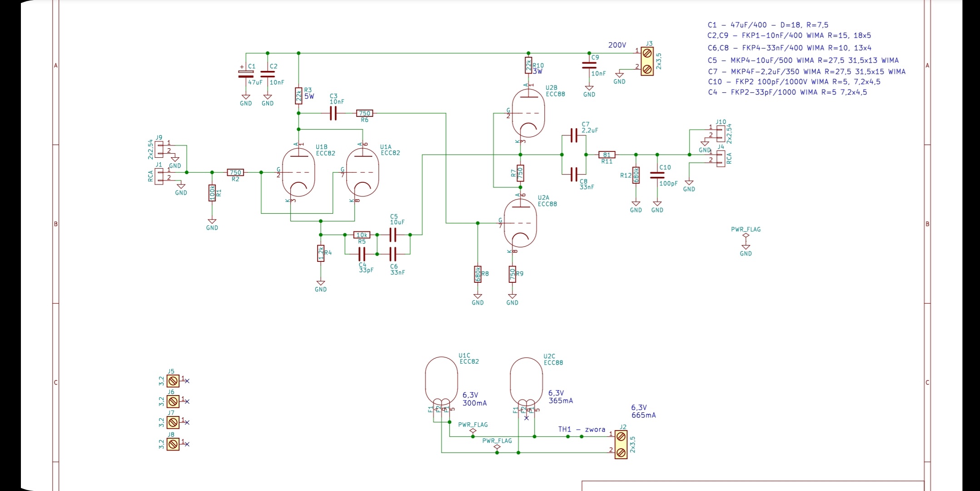Select the R2 750 input resistor
This screenshot has height=491, width=980.
click(235, 172)
